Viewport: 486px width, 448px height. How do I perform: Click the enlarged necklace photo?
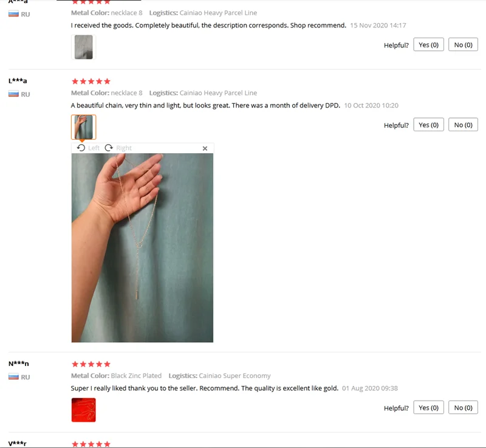click(142, 248)
